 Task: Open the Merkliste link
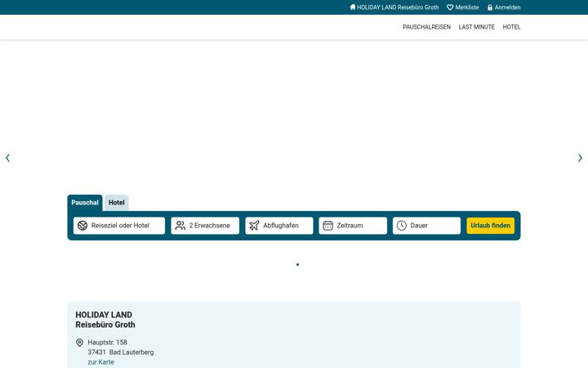[463, 7]
